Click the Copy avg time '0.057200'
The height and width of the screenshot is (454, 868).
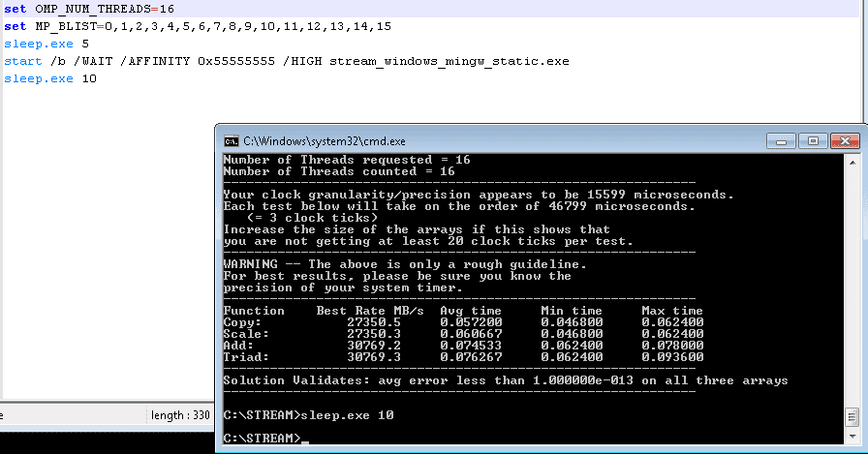point(471,322)
